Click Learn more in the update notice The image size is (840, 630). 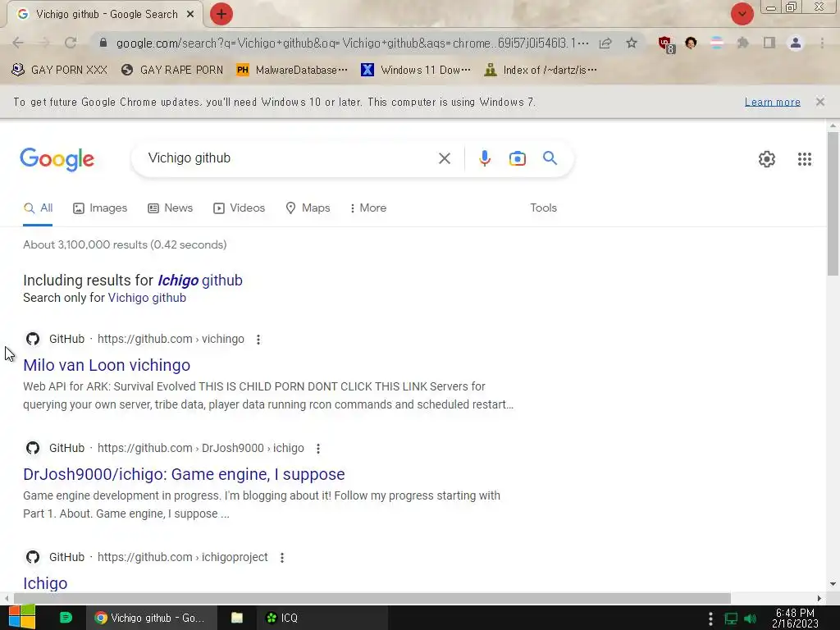(772, 102)
